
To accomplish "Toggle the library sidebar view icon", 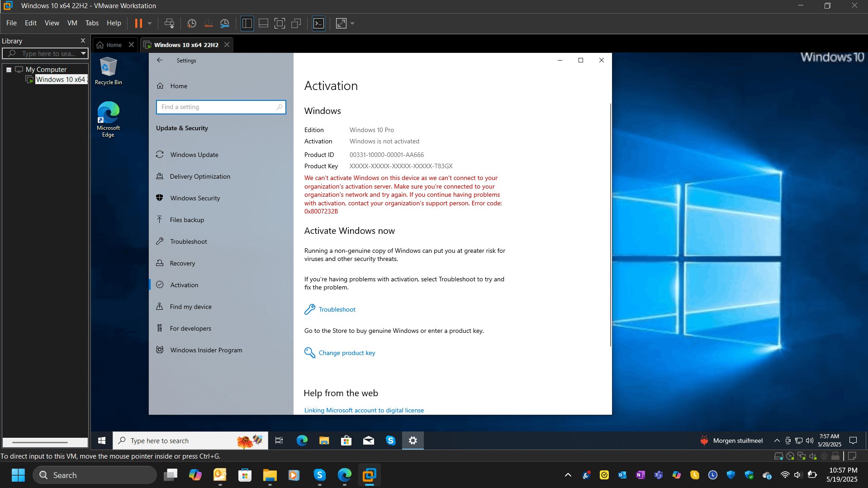I will (247, 23).
